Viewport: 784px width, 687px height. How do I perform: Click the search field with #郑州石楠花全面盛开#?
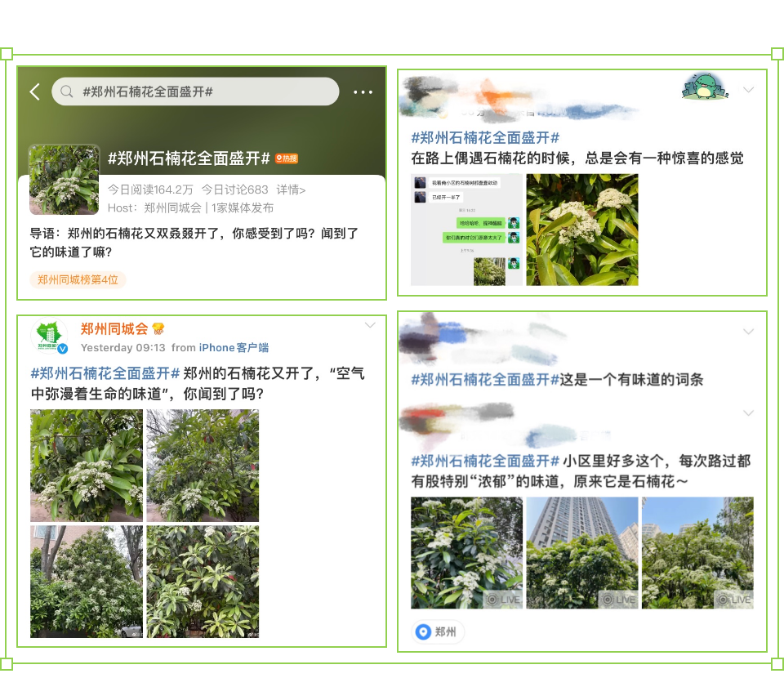196,91
